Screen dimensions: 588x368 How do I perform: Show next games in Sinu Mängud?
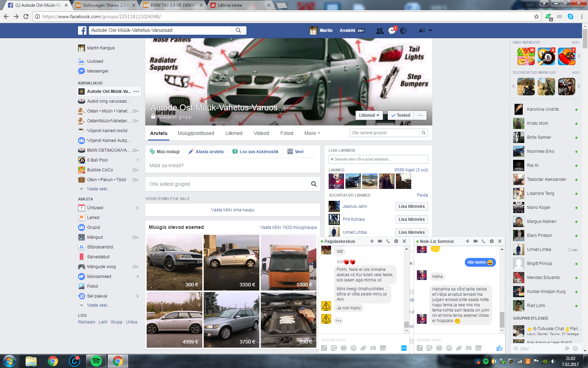tap(579, 56)
